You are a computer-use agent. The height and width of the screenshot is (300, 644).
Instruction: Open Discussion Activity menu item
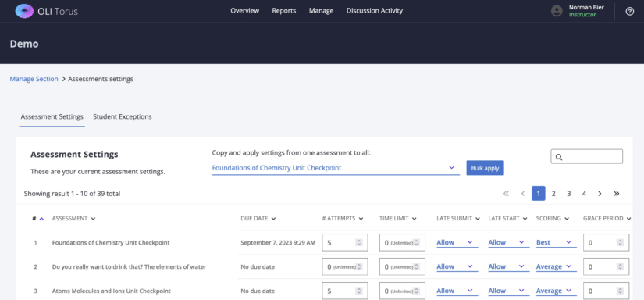(375, 11)
